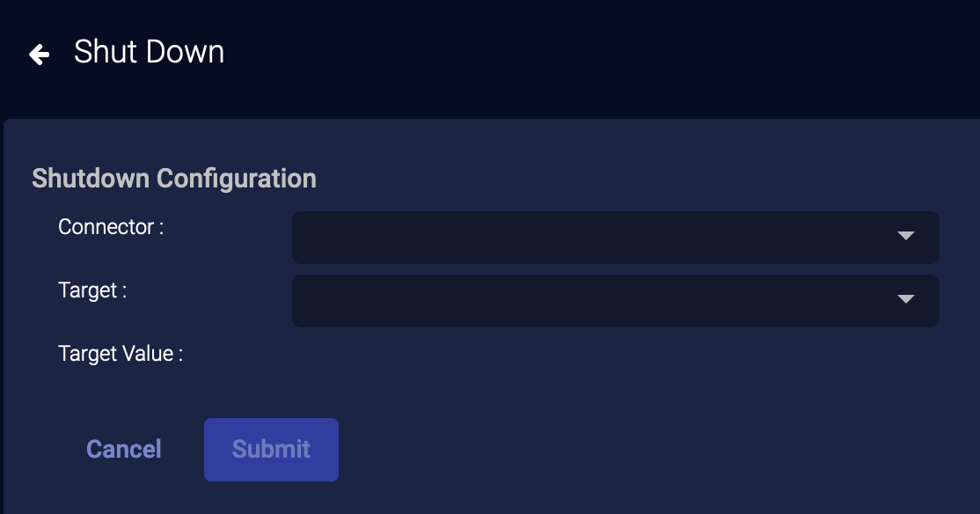The height and width of the screenshot is (514, 980).
Task: Click the word "Down" in the page title
Action: (186, 52)
